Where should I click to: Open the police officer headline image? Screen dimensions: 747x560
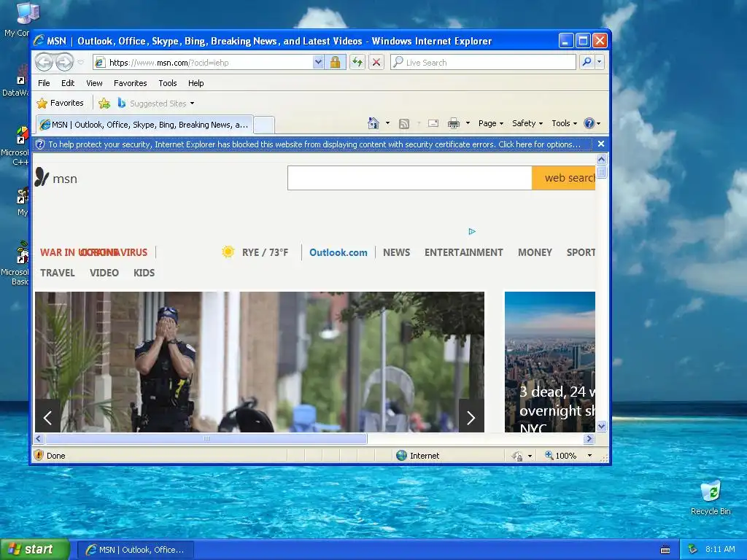[x=260, y=362]
